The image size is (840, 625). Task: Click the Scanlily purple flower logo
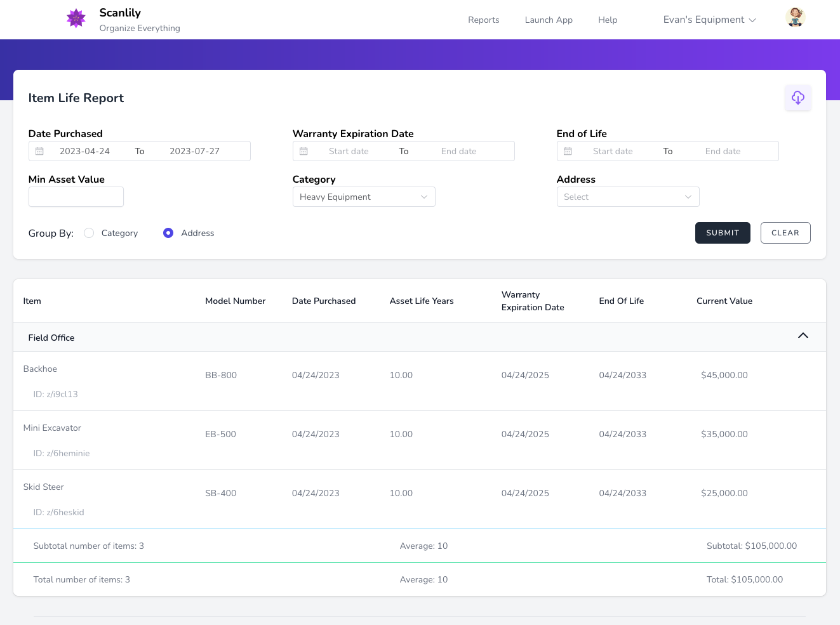[76, 18]
